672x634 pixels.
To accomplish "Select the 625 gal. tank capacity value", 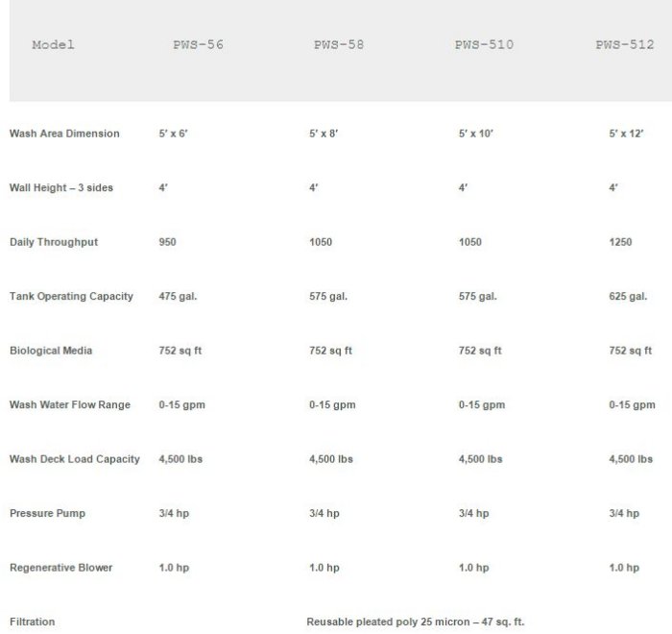I will pos(628,296).
